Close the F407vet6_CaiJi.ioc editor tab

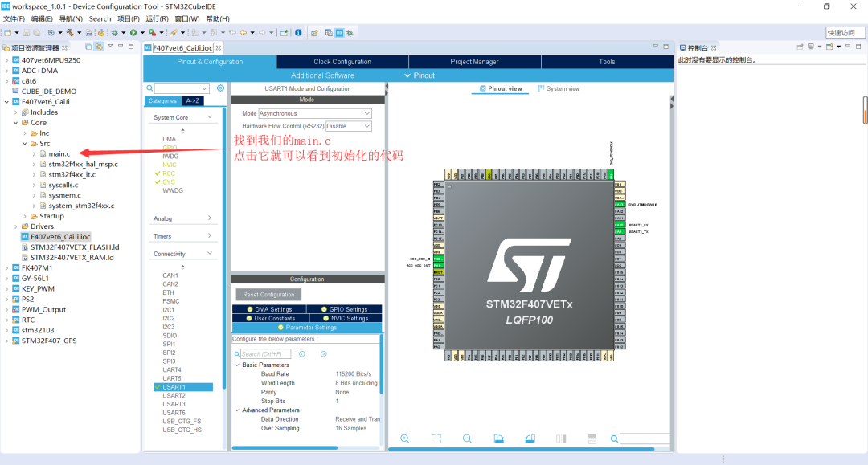219,47
